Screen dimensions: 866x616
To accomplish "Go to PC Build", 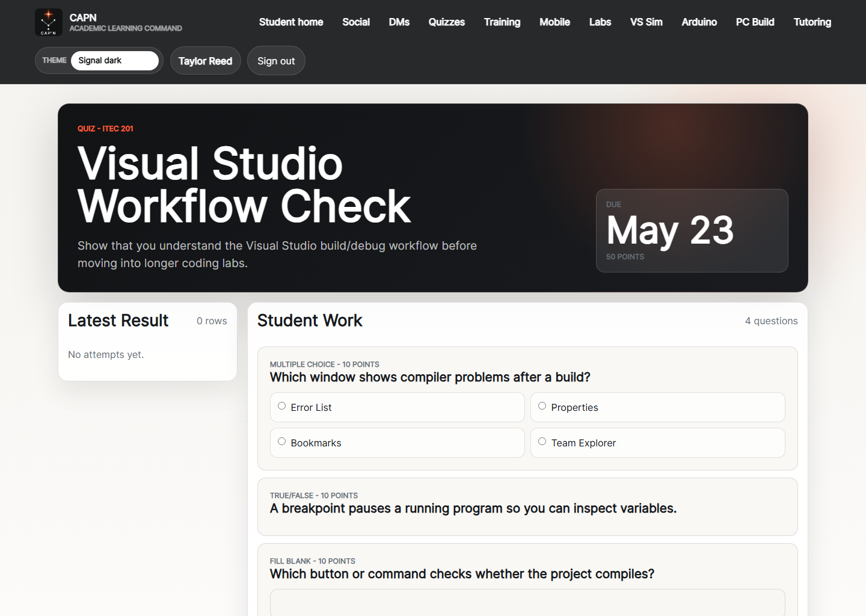I will coord(755,22).
